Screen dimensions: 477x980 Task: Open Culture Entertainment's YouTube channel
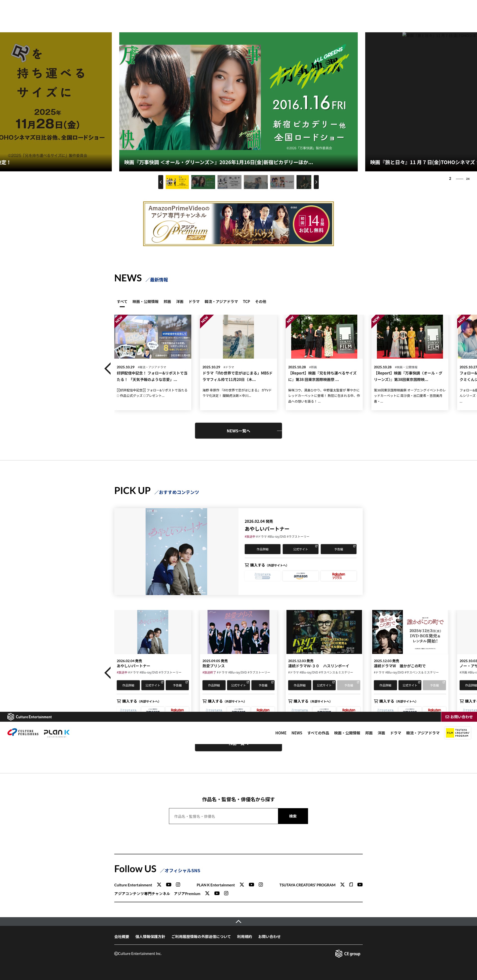(x=169, y=885)
